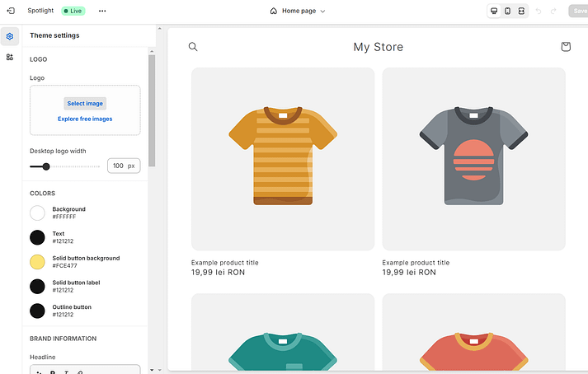This screenshot has width=588, height=374.
Task: Open the Text color swatch
Action: 37,237
